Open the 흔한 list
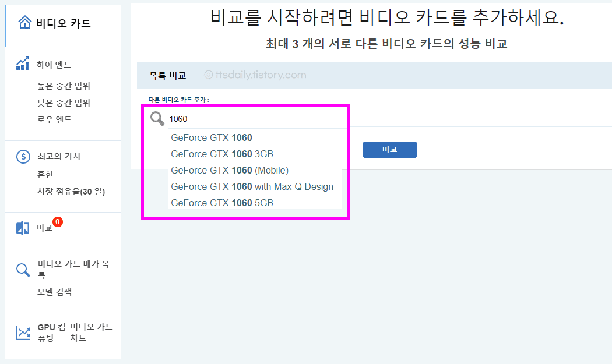This screenshot has width=612, height=364. [45, 174]
